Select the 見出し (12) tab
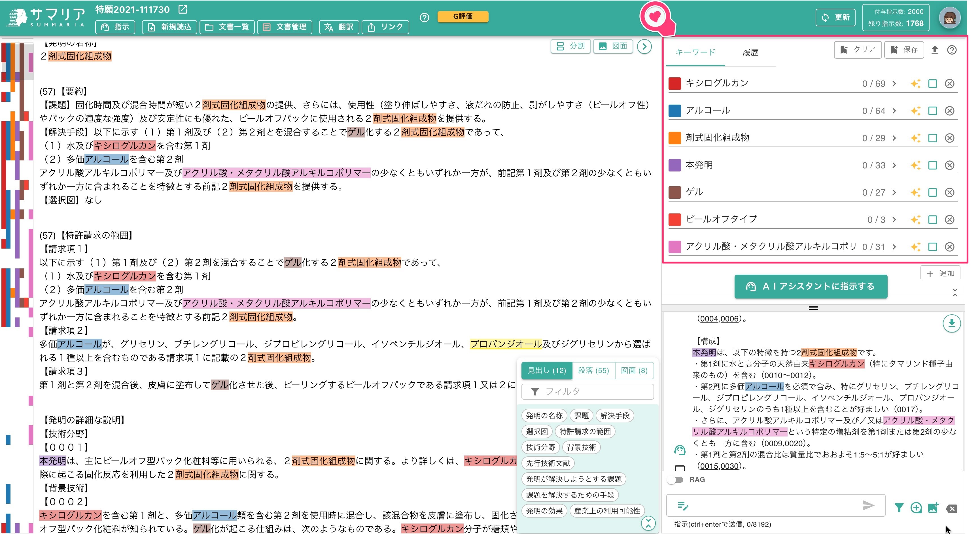The width and height of the screenshot is (980, 534). [x=547, y=370]
